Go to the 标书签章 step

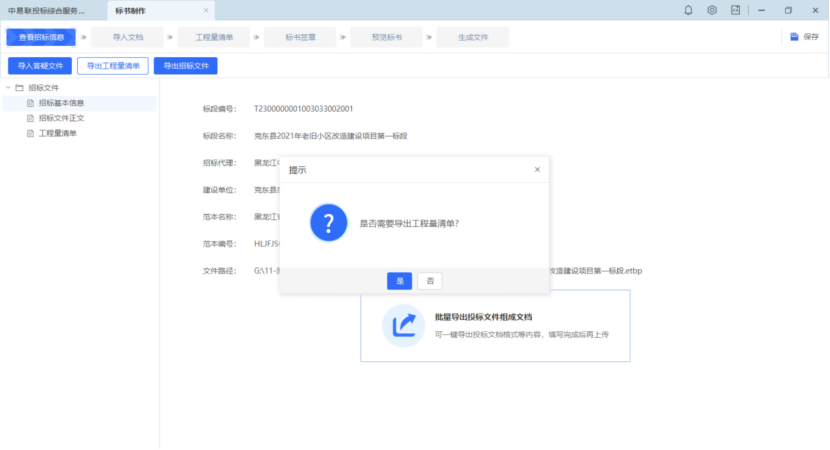coord(300,37)
